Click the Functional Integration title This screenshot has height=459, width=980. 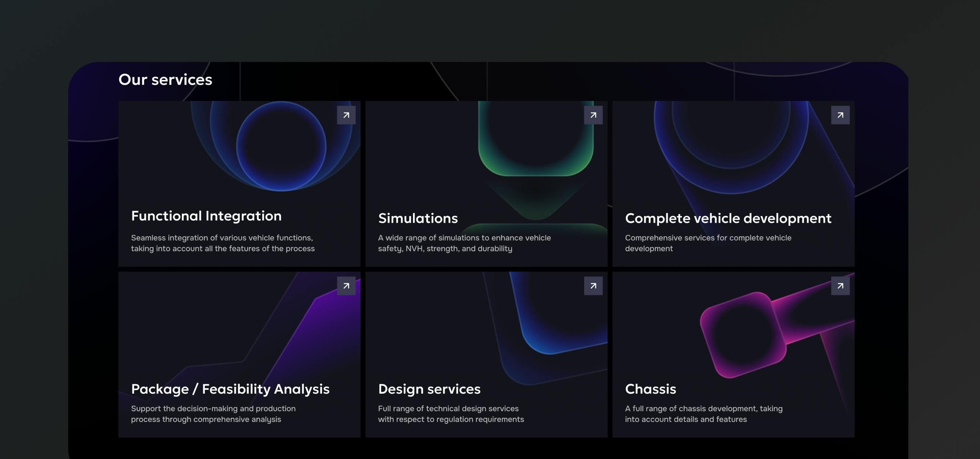coord(206,216)
